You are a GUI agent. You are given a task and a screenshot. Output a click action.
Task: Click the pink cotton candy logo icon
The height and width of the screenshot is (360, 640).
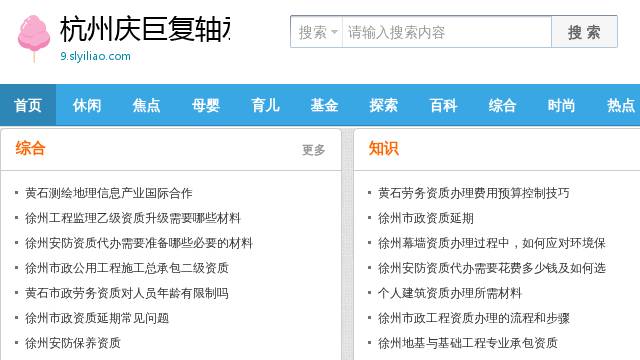coord(34,38)
